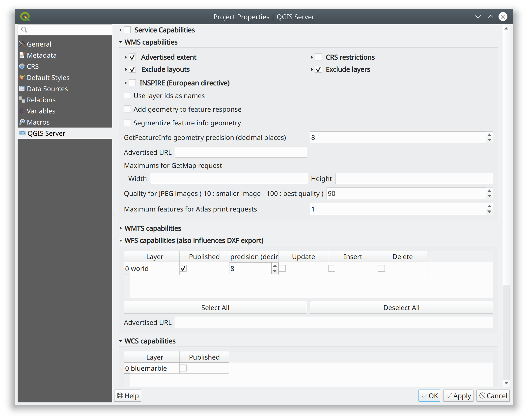The image size is (528, 420).
Task: Enable CRS restrictions checkbox
Action: click(318, 57)
